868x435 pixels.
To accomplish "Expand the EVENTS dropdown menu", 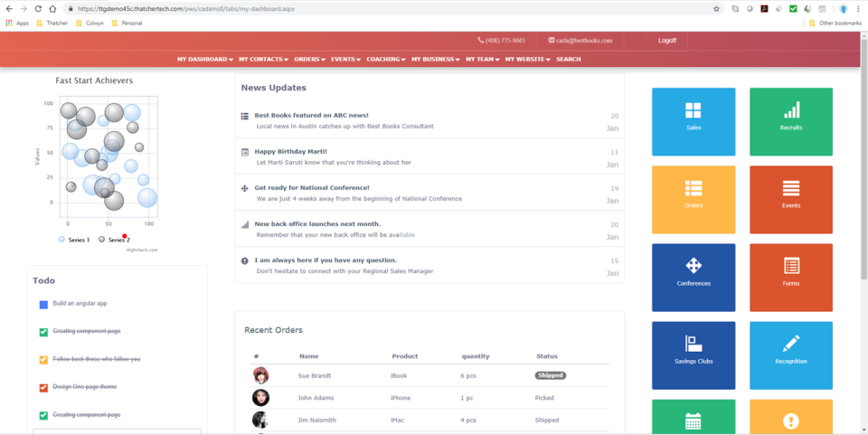I will 346,59.
